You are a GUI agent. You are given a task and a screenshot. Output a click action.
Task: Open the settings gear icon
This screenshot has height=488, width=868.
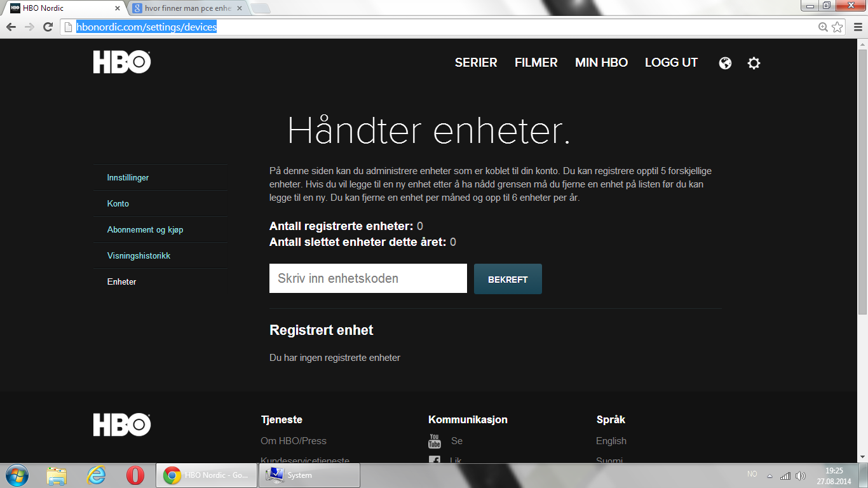click(754, 63)
